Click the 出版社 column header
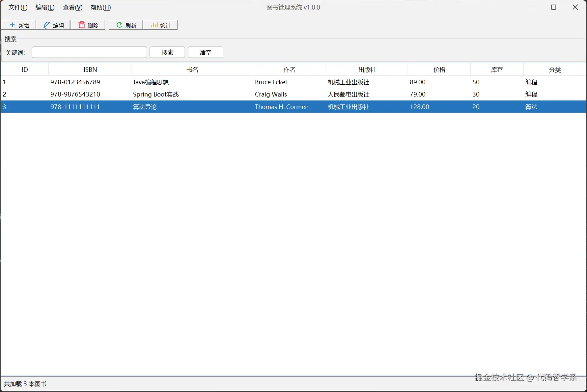587x392 pixels. point(367,70)
